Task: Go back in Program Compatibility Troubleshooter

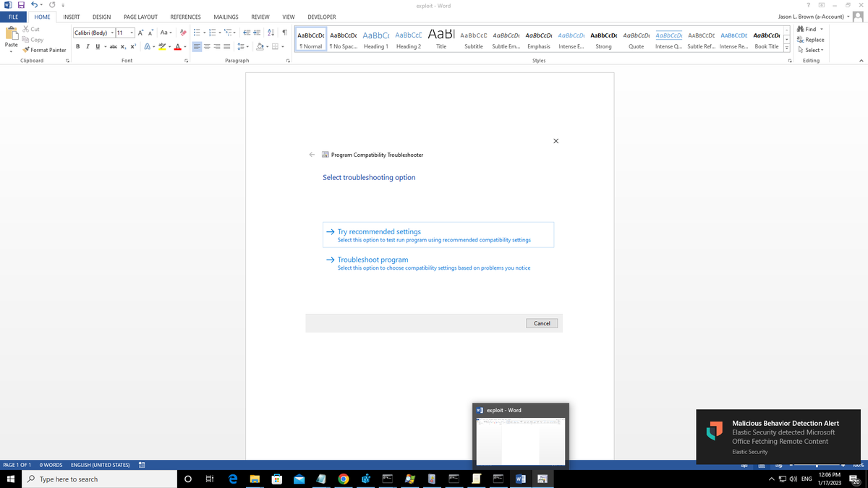Action: (312, 155)
